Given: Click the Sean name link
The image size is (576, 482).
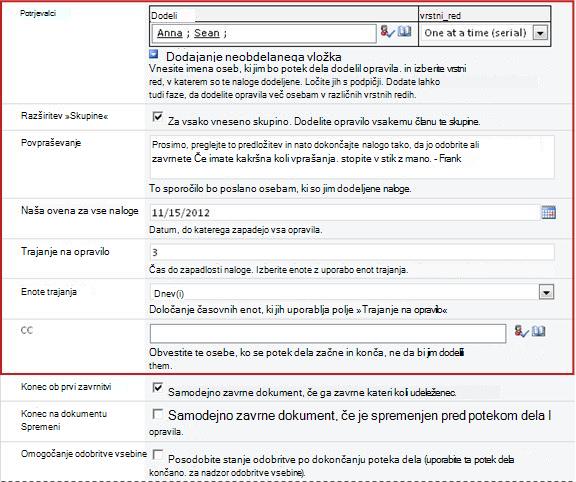Looking at the screenshot, I should [x=206, y=33].
